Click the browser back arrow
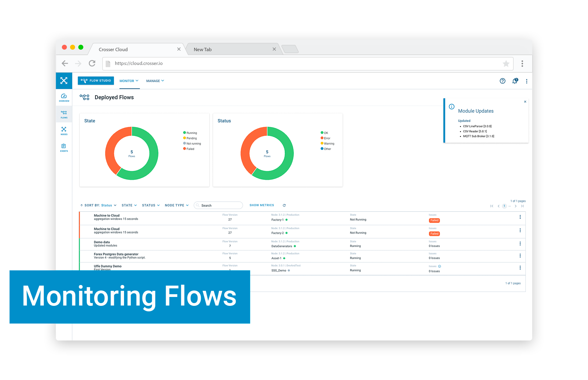This screenshot has width=588, height=380. coord(65,63)
